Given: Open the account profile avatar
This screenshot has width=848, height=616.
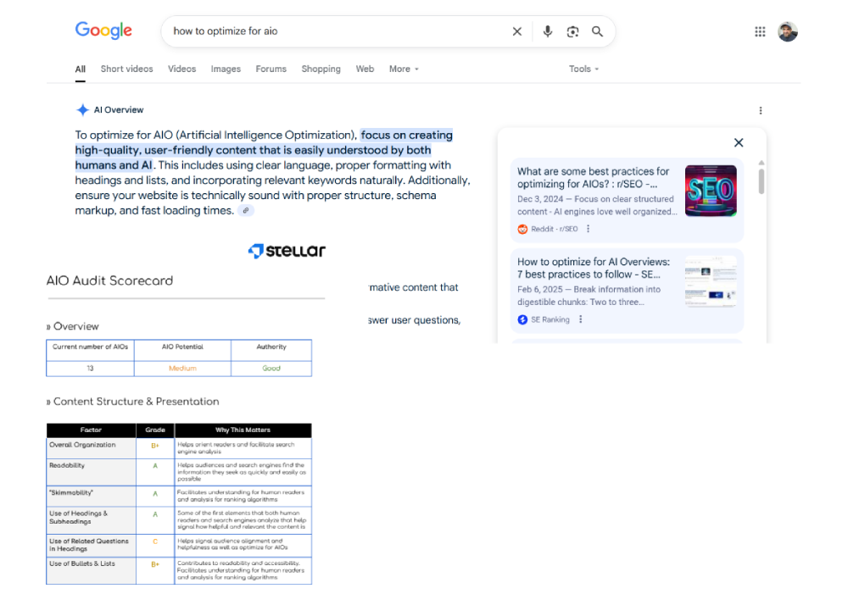Looking at the screenshot, I should click(788, 31).
